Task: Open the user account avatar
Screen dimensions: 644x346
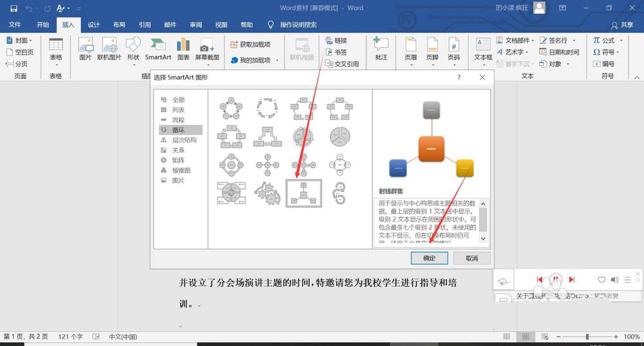Action: click(539, 8)
